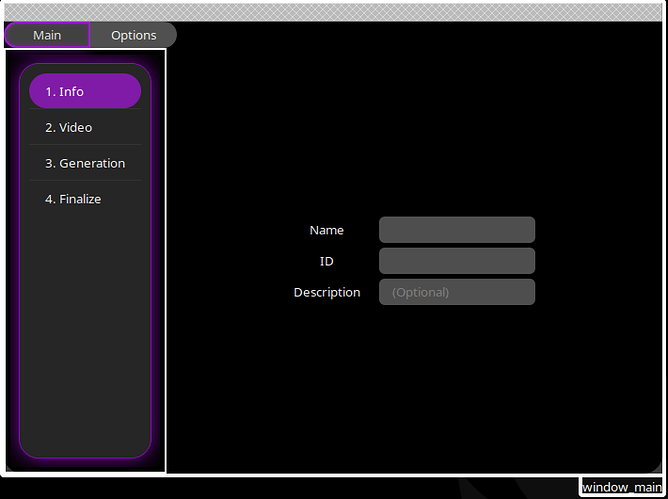
Task: Open the 3. Generation step
Action: coord(85,163)
